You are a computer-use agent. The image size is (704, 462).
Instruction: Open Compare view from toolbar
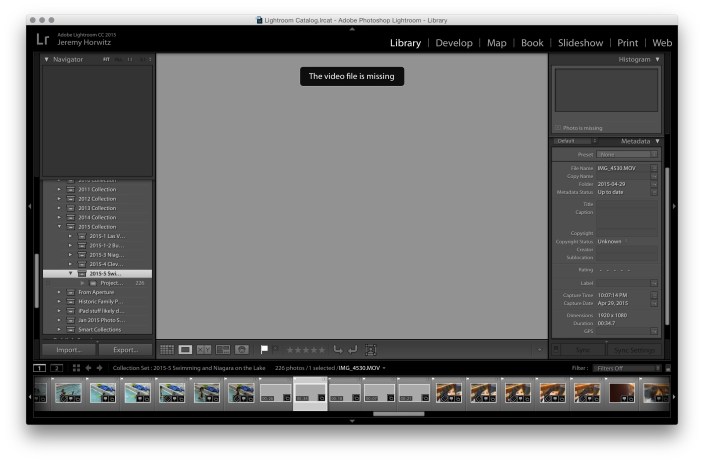coord(204,350)
